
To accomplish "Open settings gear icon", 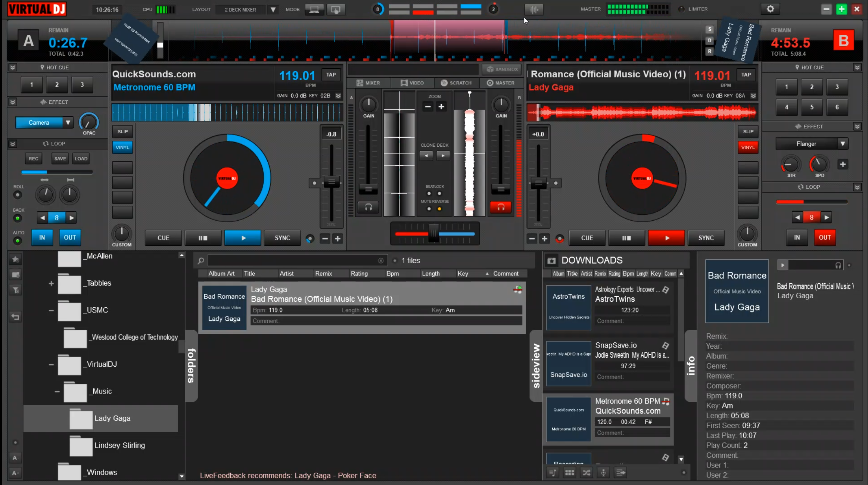I will tap(770, 9).
